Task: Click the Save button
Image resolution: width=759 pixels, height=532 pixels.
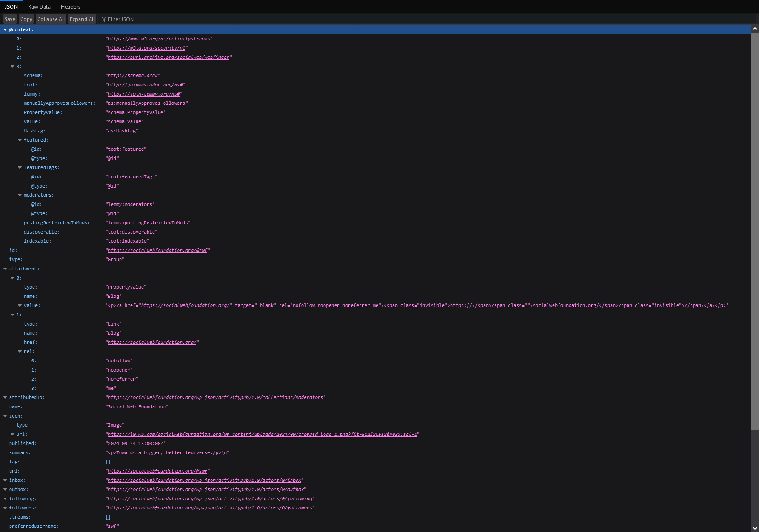Action: 10,19
